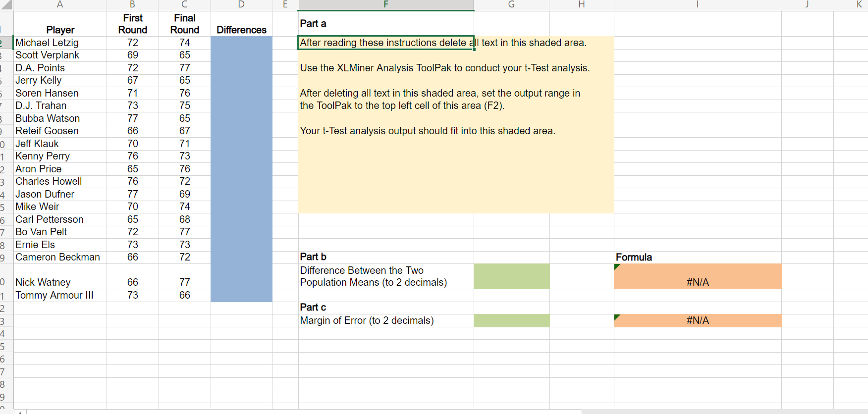Select the cell 'Carl Pettersson'
The height and width of the screenshot is (414, 868).
[x=60, y=219]
